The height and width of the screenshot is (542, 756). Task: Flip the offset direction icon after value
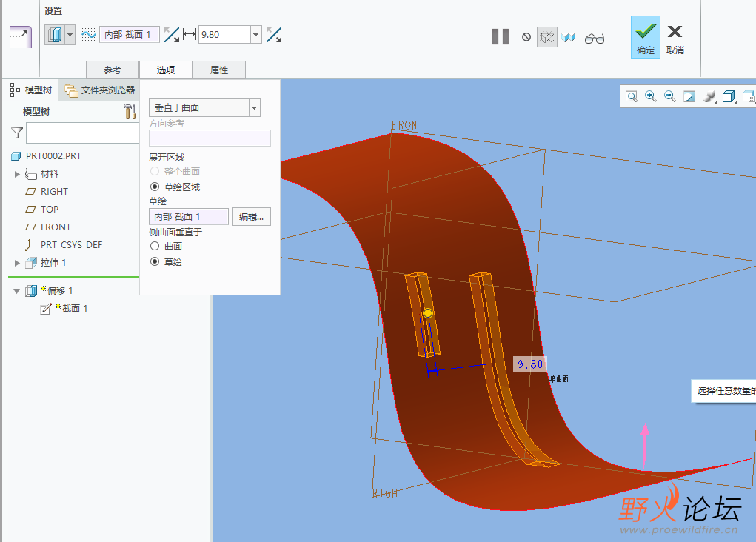[x=274, y=34]
